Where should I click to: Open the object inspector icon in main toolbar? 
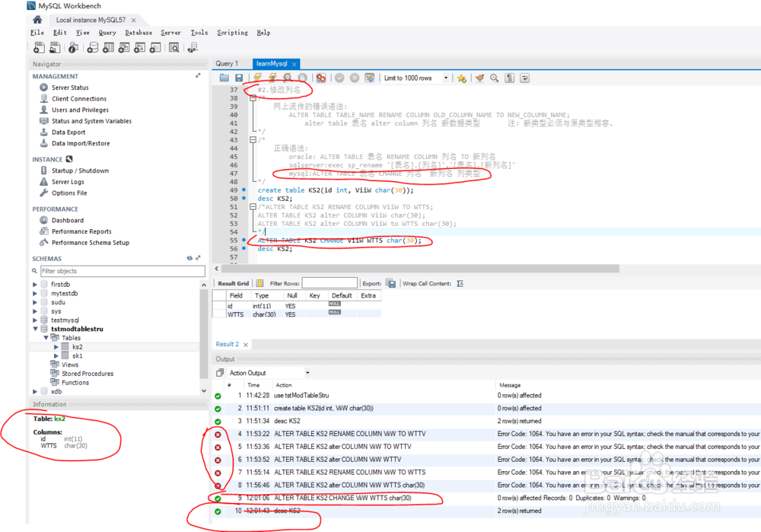click(73, 48)
